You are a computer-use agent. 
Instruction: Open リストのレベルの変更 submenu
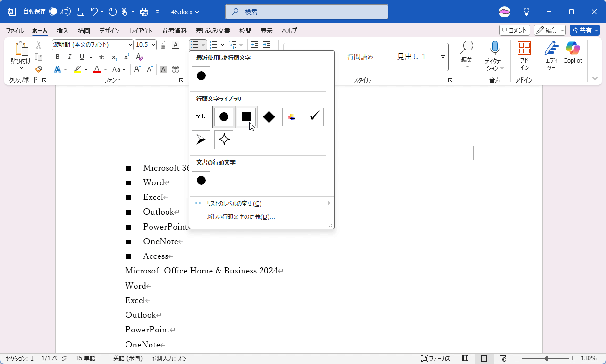[x=261, y=203]
